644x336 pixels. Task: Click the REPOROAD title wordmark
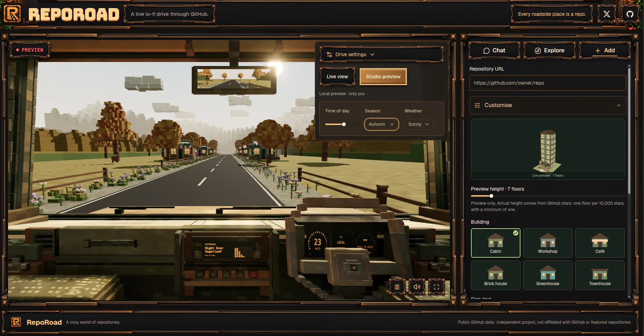point(74,14)
